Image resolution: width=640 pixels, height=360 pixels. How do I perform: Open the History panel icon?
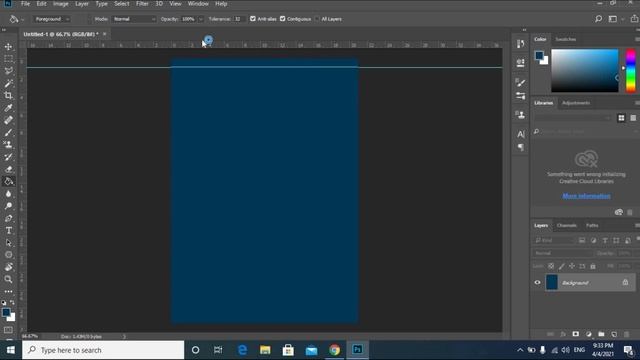coord(520,44)
